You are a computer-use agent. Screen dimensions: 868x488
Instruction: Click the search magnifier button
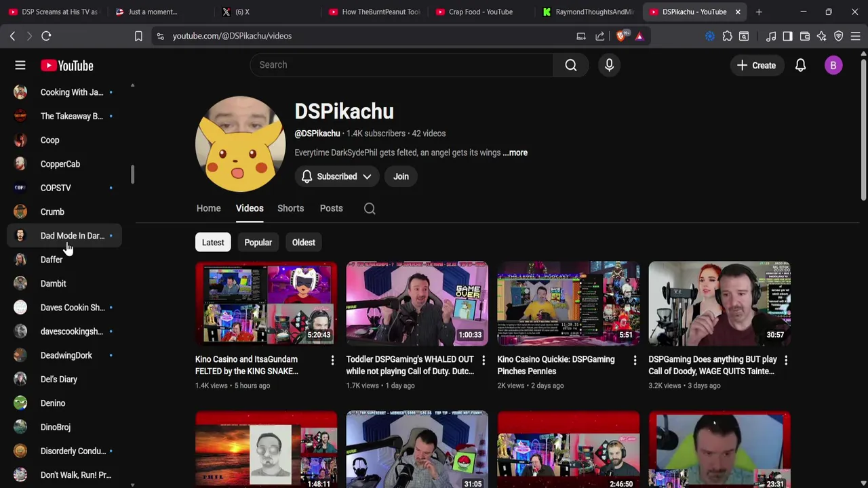571,65
